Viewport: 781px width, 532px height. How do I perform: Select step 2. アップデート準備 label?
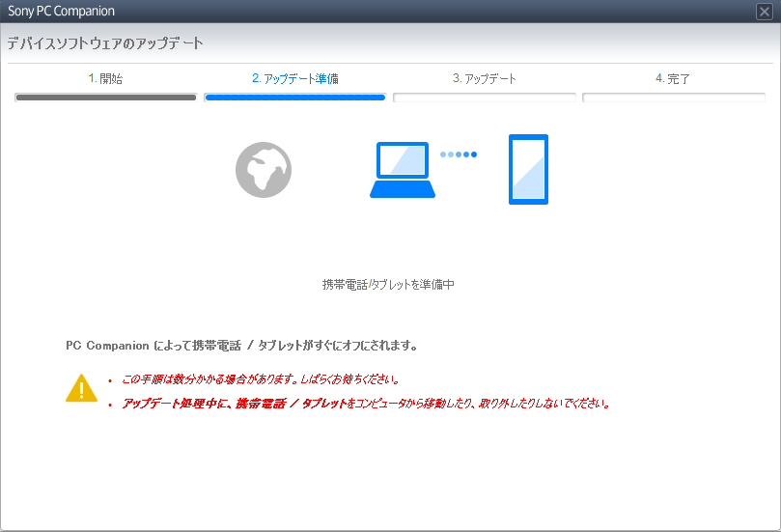tap(294, 79)
